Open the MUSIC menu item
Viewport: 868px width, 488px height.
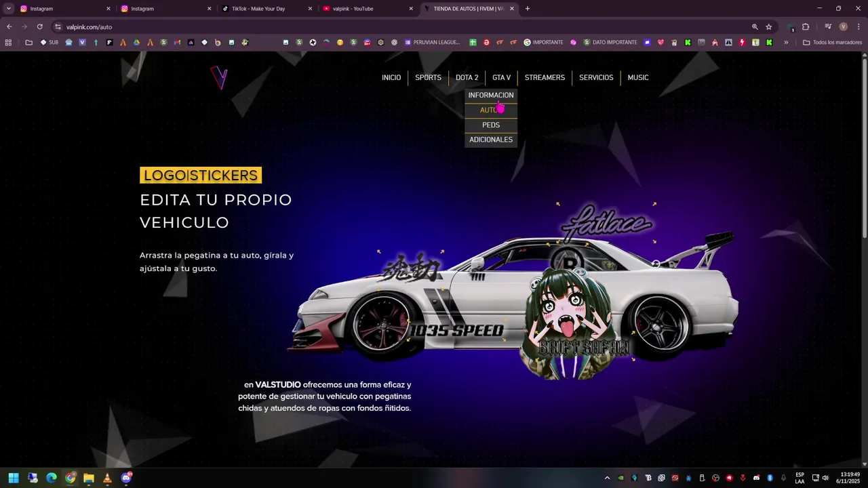[638, 78]
